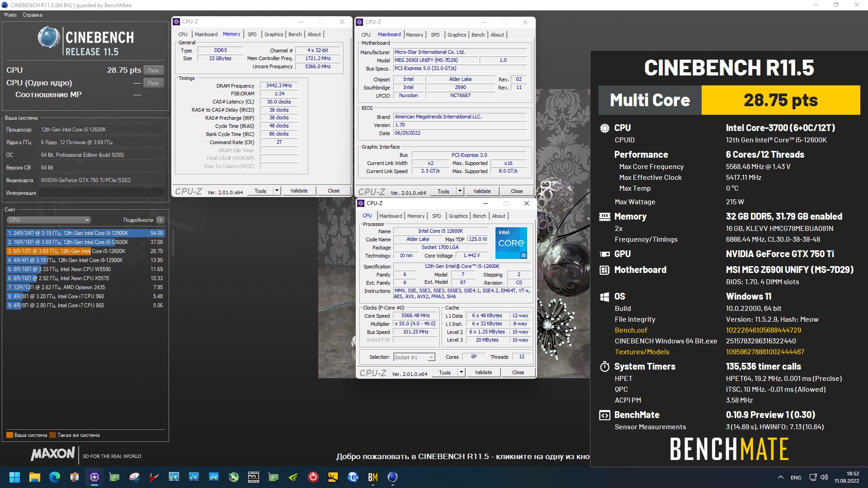The width and height of the screenshot is (868, 488).
Task: Open About tab in bottom CPU-Z window
Action: pos(499,216)
